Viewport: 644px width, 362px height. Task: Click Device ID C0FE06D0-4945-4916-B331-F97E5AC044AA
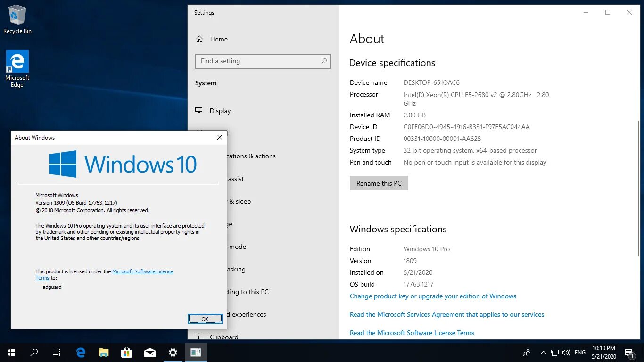(467, 127)
